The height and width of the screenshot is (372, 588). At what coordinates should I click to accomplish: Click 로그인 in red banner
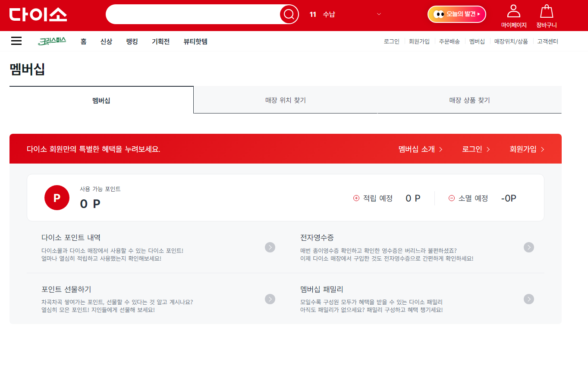[x=476, y=149]
